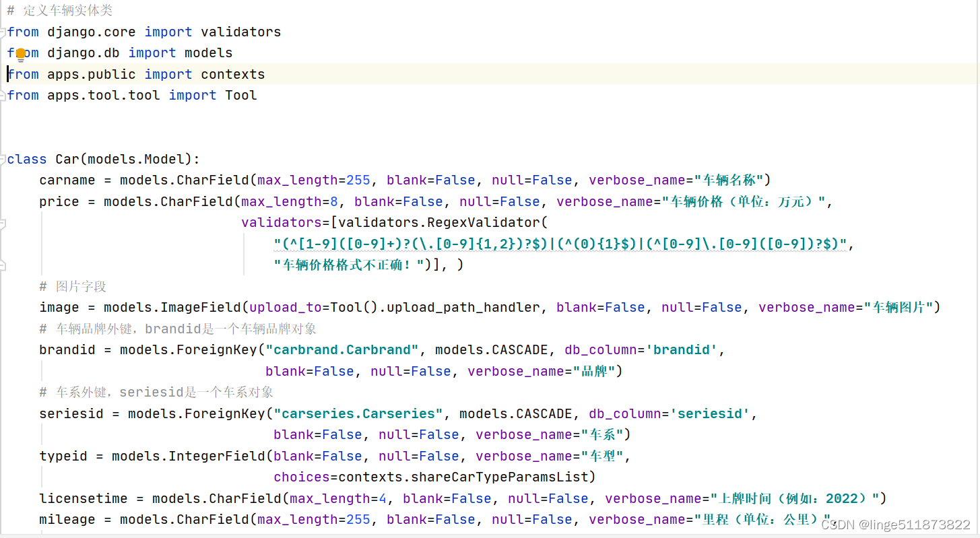Screen dimensions: 980x538
Task: Click the string "品牌"
Action: coord(594,371)
